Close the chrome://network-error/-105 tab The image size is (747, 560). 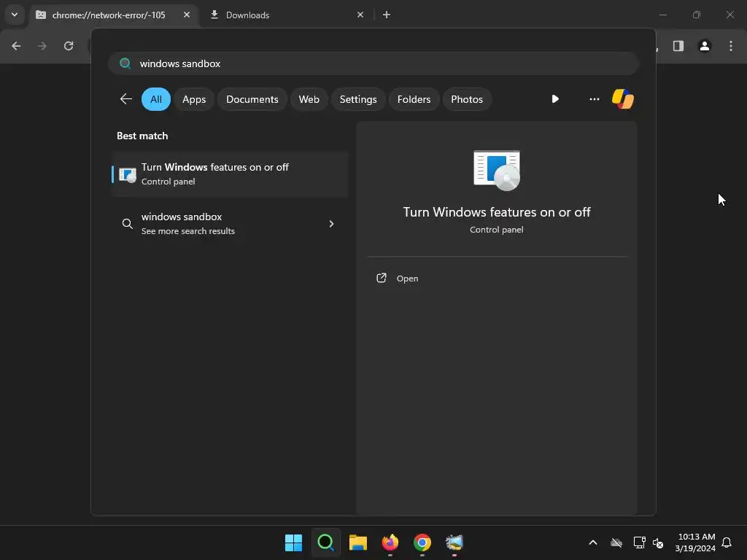click(187, 15)
